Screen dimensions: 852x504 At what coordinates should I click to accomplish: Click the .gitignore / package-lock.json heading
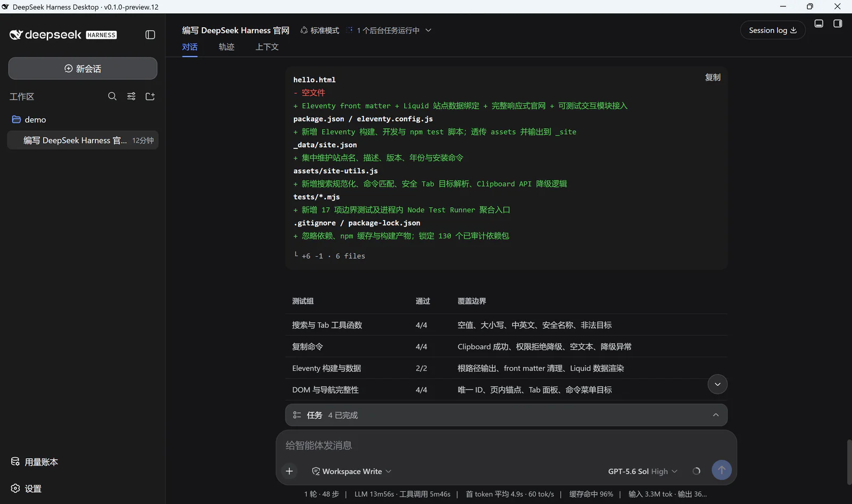coord(357,223)
